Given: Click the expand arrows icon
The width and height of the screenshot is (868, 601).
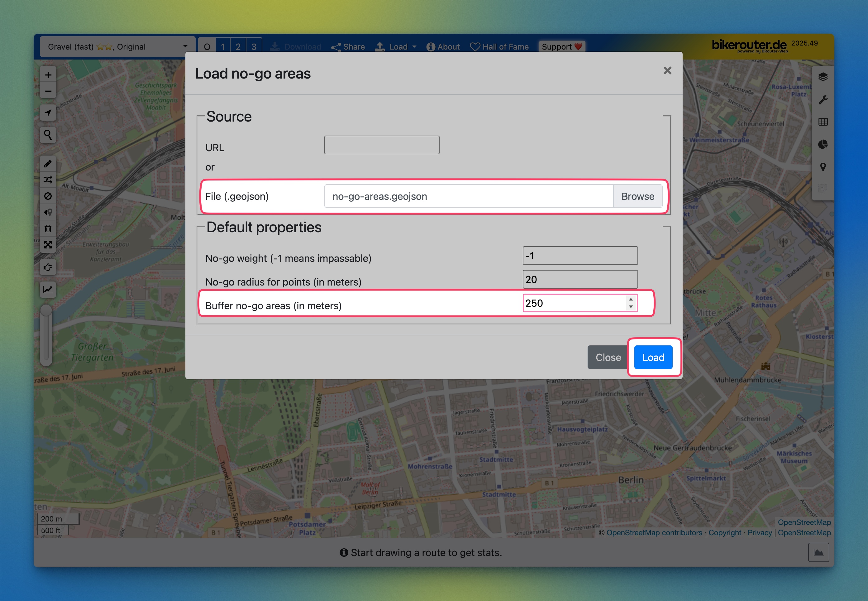Looking at the screenshot, I should (48, 245).
